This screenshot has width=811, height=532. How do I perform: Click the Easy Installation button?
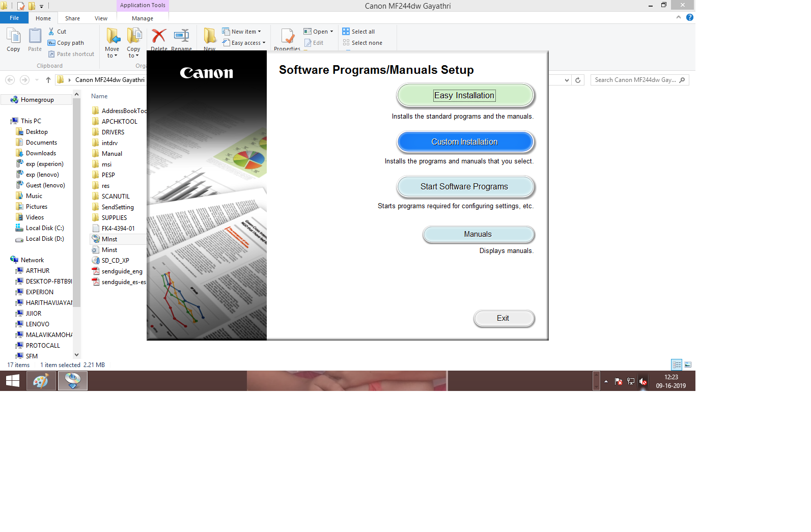[465, 95]
